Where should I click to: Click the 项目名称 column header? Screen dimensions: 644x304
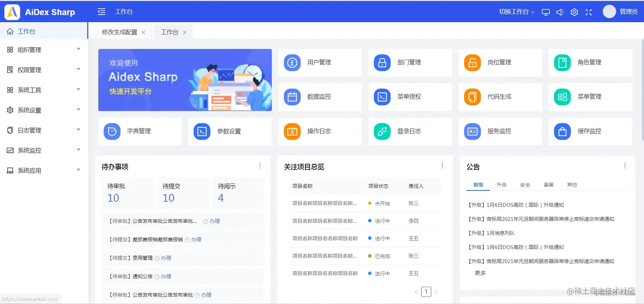click(x=302, y=186)
